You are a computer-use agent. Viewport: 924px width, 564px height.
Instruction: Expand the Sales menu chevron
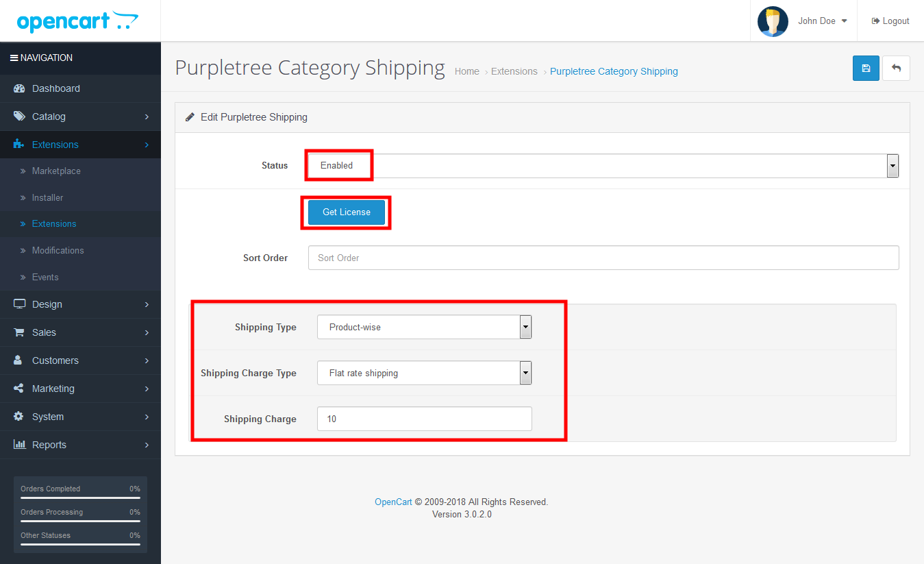tap(147, 333)
